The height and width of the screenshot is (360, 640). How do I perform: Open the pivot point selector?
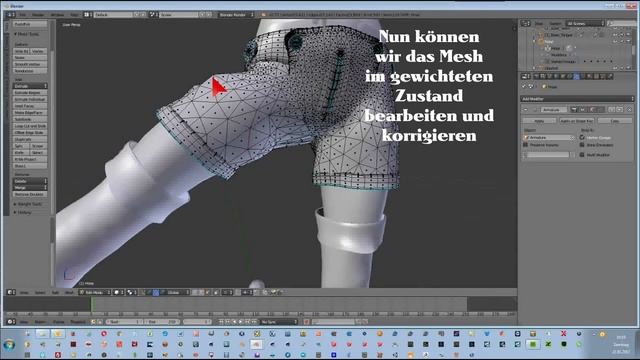[x=131, y=292]
